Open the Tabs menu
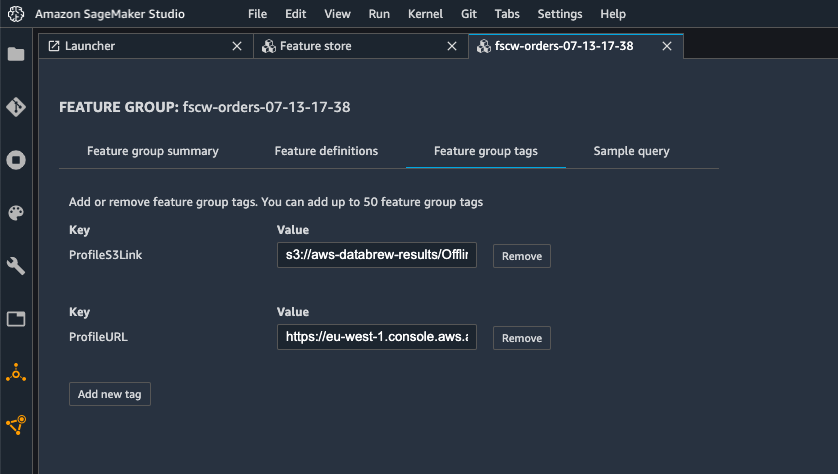 [507, 14]
